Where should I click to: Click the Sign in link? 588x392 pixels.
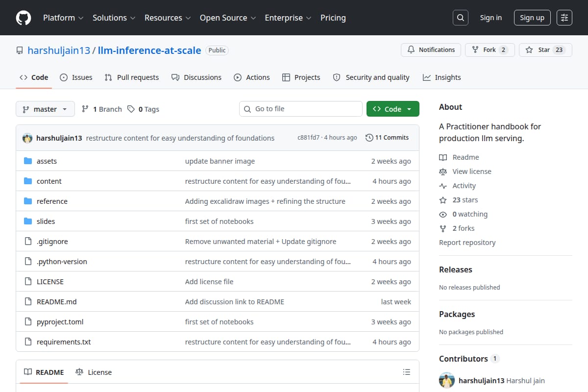click(491, 18)
